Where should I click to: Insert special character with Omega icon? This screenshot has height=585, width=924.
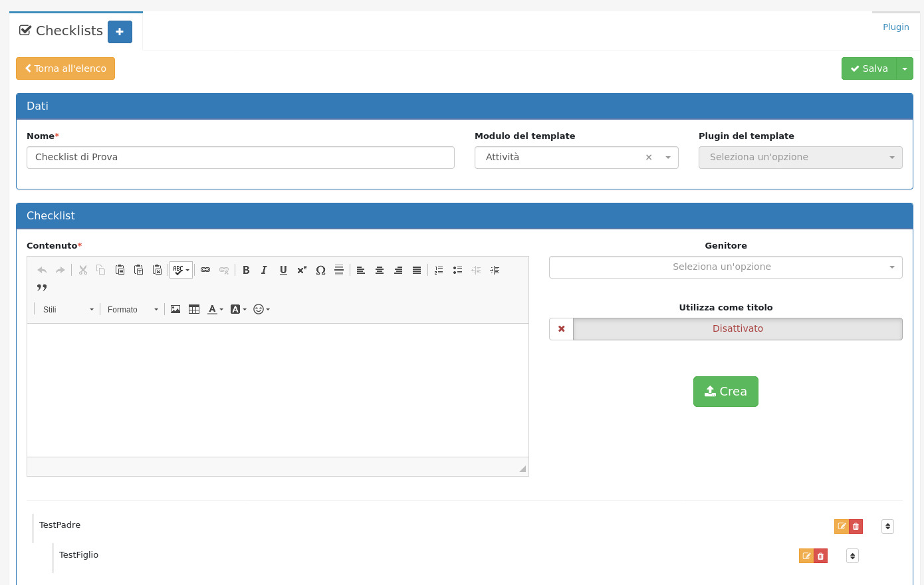(x=320, y=270)
